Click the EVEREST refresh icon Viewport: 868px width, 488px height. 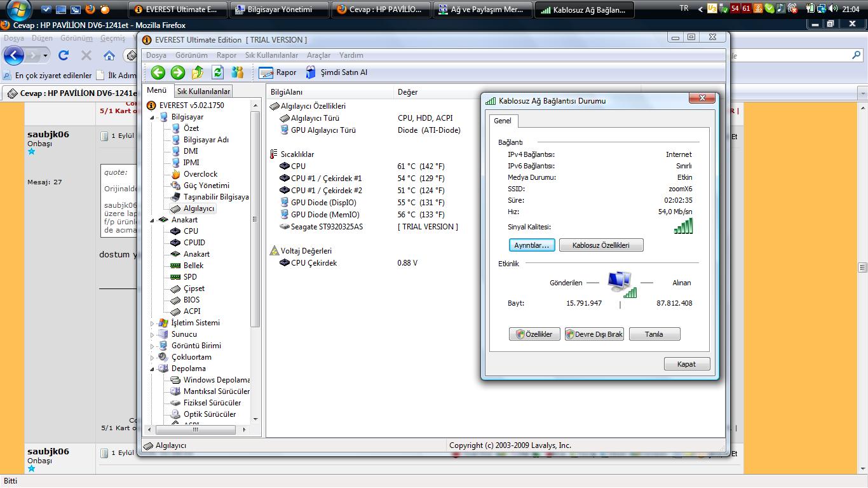tap(217, 72)
